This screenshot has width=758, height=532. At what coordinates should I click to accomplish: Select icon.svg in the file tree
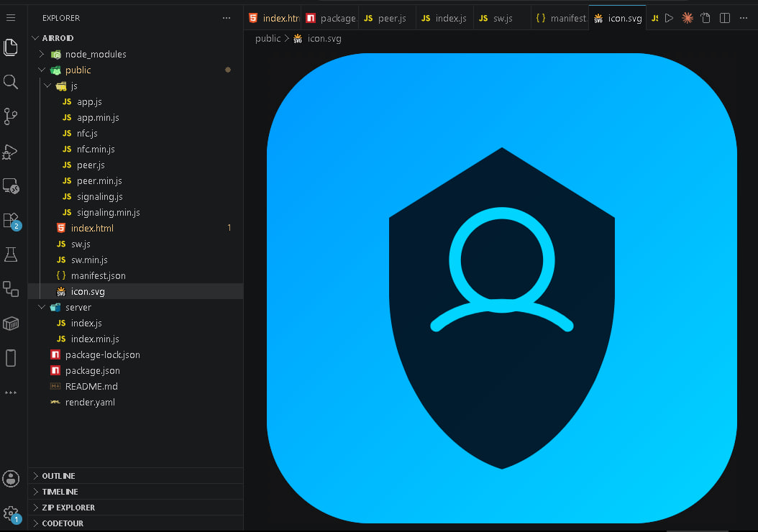coord(135,291)
